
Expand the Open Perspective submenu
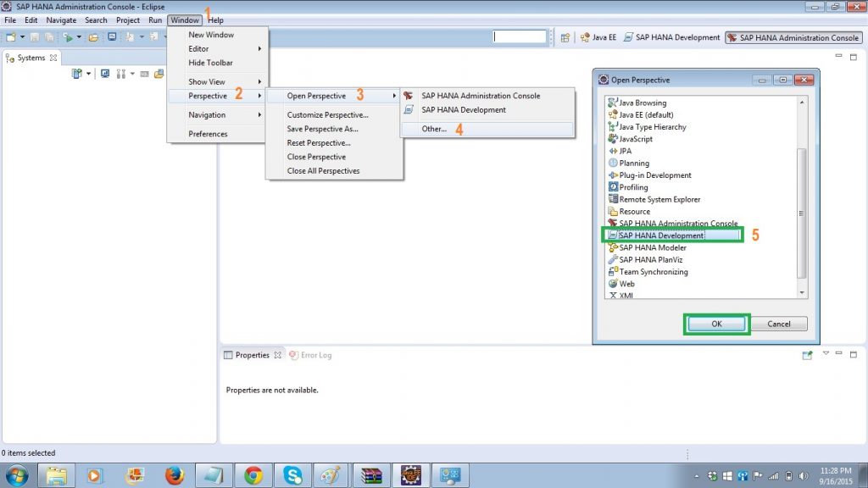[334, 96]
